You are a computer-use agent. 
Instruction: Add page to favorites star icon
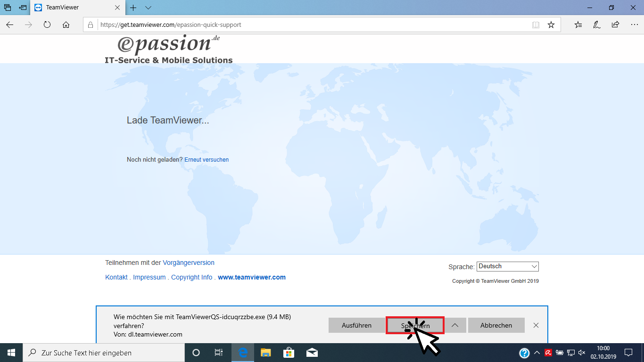coord(551,25)
